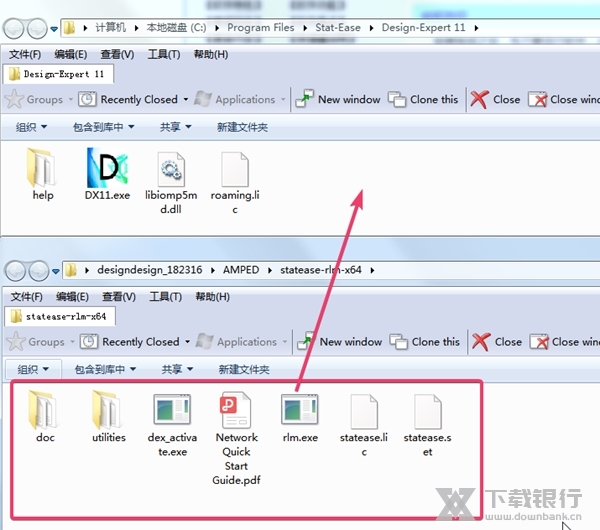Open 共享 dropdown in Design-Expert 11 window
600x530 pixels.
(175, 127)
